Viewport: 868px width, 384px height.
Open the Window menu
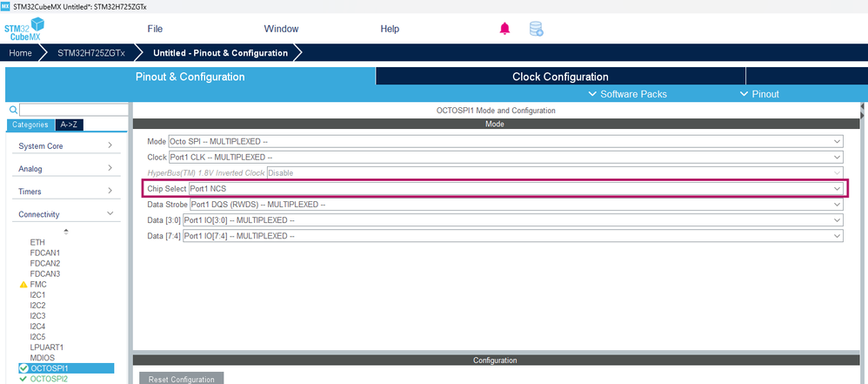(x=281, y=29)
